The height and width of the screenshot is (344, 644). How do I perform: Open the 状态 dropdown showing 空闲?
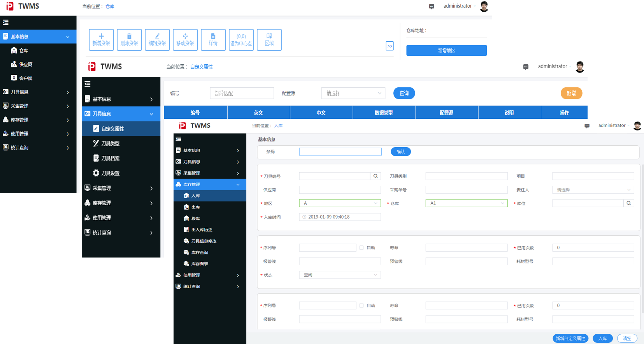pos(340,275)
